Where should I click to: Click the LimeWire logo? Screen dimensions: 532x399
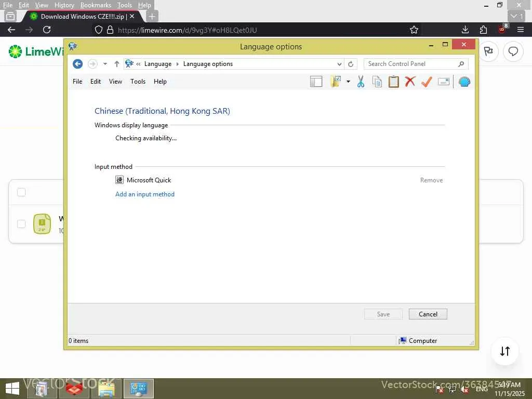point(36,51)
